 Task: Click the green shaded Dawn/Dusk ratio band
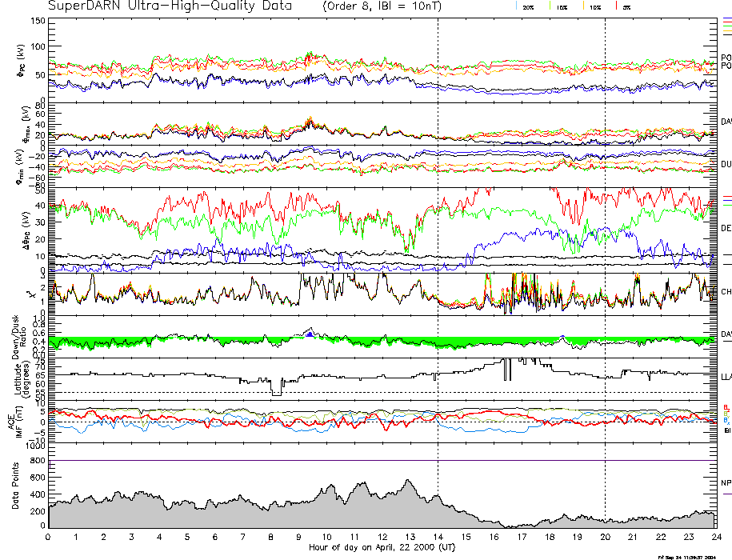pyautogui.click(x=240, y=342)
